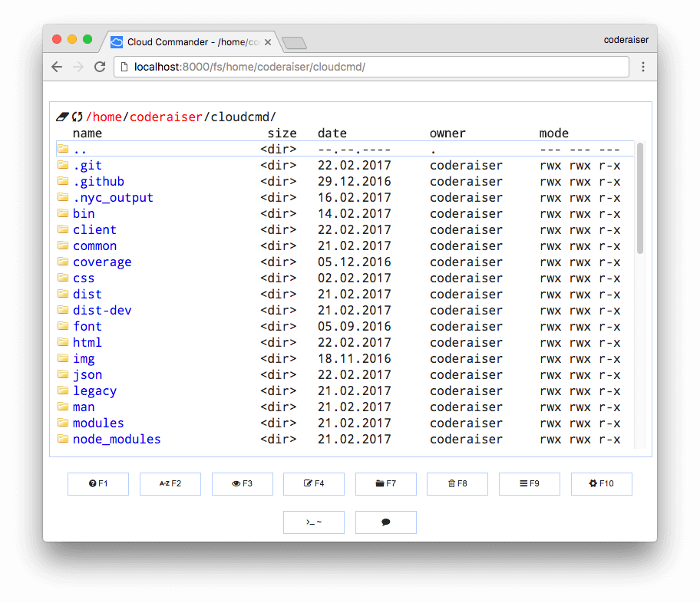Open the terminal console button
This screenshot has width=700, height=603.
pyautogui.click(x=314, y=522)
